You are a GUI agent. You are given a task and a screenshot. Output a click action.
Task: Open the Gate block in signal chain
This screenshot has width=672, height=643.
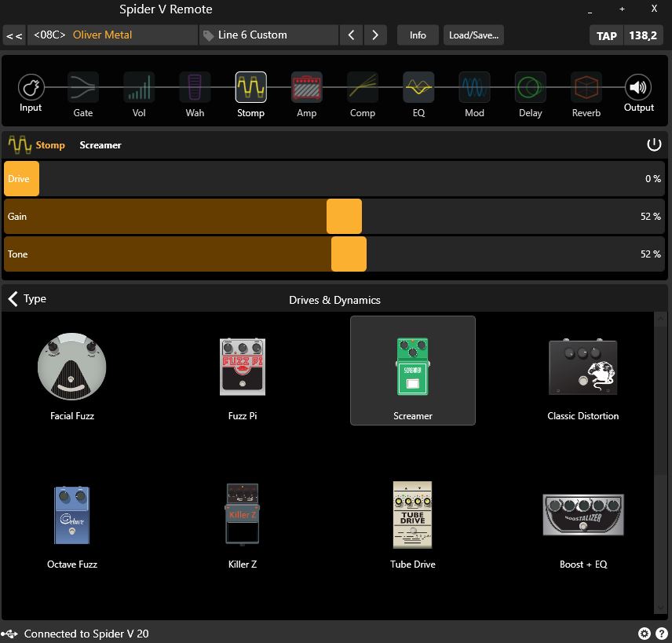[82, 87]
